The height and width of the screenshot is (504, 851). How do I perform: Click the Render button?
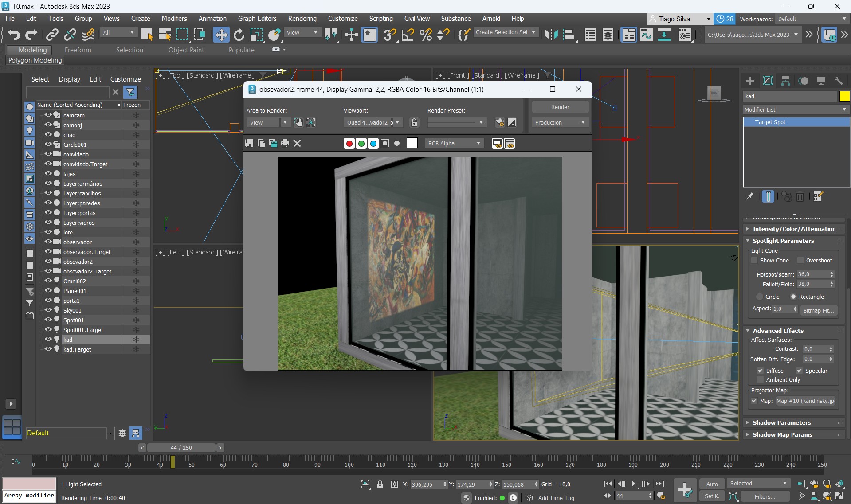pos(560,107)
